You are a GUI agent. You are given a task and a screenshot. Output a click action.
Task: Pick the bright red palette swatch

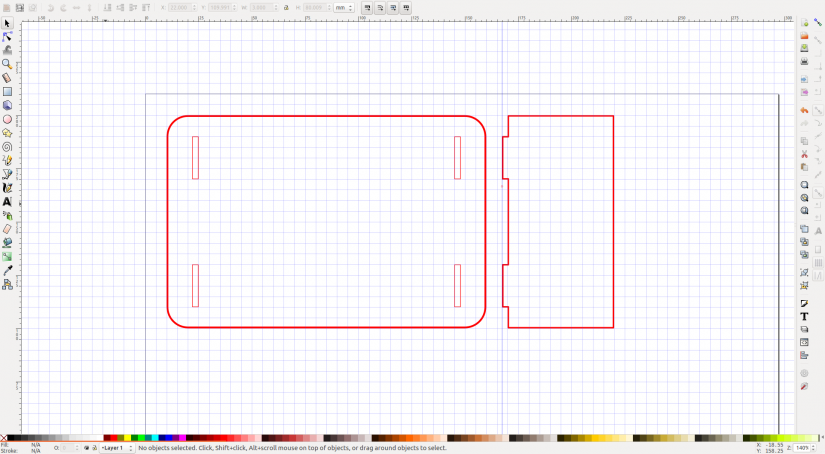114,438
